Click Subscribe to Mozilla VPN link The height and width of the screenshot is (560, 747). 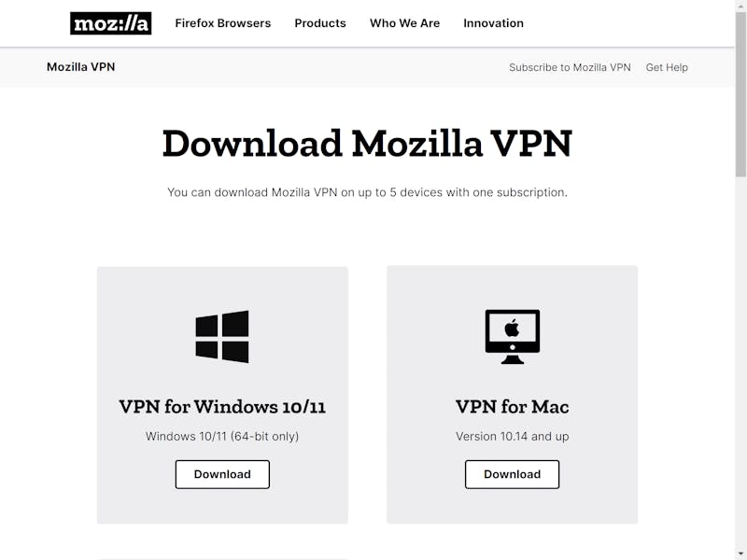(570, 67)
